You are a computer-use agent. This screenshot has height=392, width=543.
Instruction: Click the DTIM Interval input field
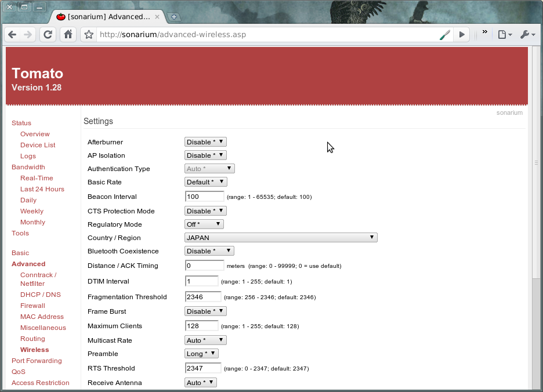coord(201,281)
